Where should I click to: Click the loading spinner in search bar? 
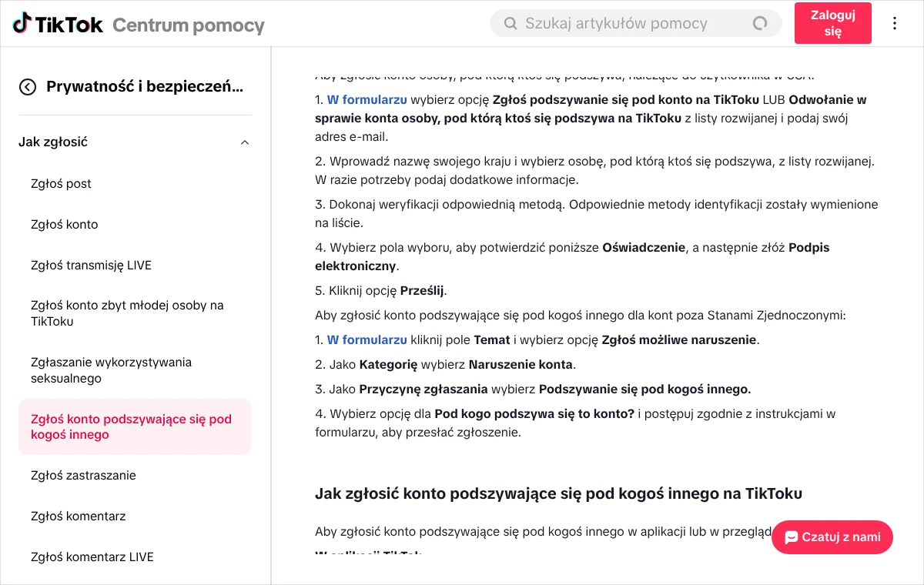tap(760, 23)
